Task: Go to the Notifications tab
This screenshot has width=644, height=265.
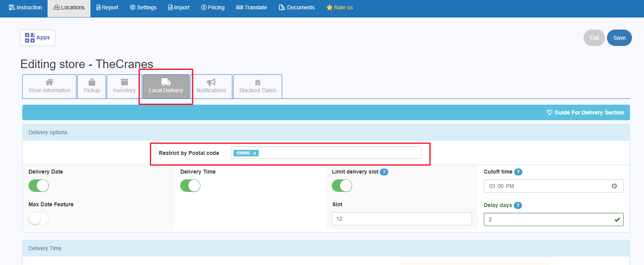Action: (x=211, y=86)
